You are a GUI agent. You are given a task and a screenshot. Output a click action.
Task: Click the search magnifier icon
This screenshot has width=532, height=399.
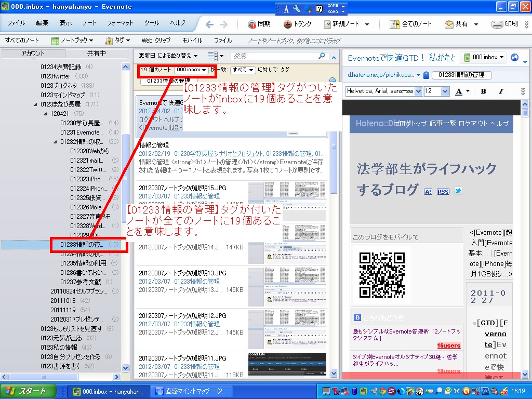pyautogui.click(x=322, y=56)
